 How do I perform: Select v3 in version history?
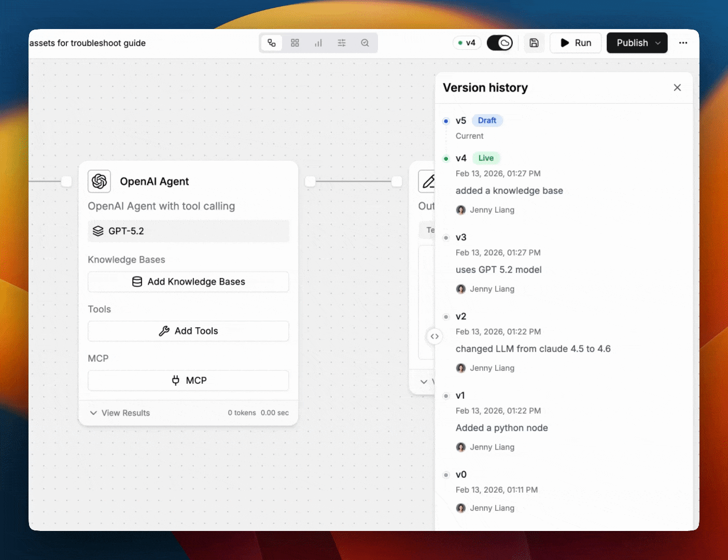coord(461,237)
